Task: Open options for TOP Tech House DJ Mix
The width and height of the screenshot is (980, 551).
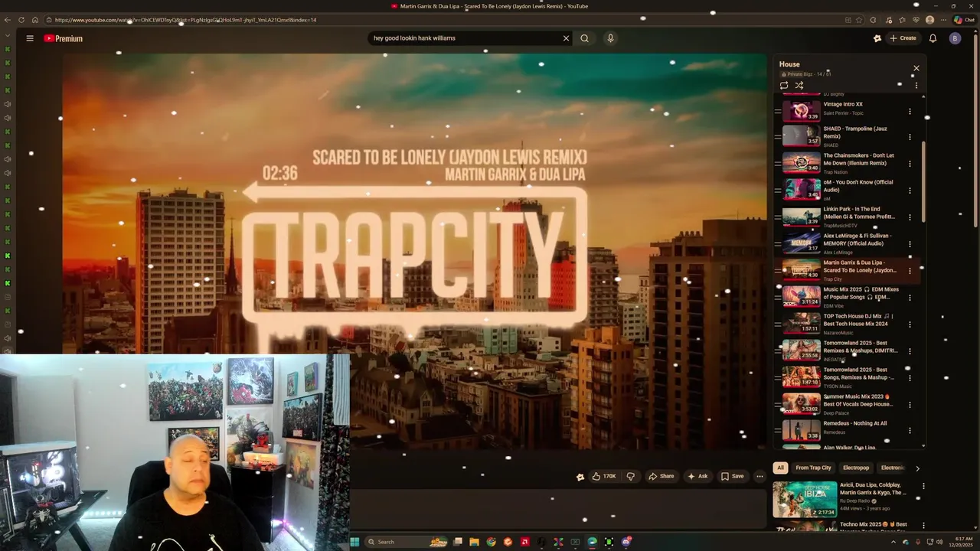Action: coord(910,324)
